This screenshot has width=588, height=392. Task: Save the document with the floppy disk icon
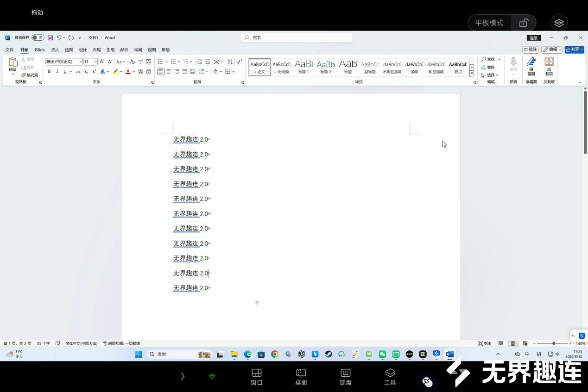(x=51, y=38)
